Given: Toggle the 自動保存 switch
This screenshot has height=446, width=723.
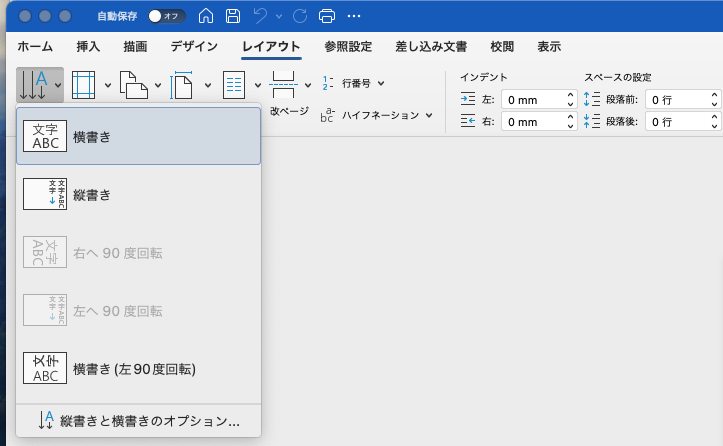Looking at the screenshot, I should pyautogui.click(x=166, y=16).
